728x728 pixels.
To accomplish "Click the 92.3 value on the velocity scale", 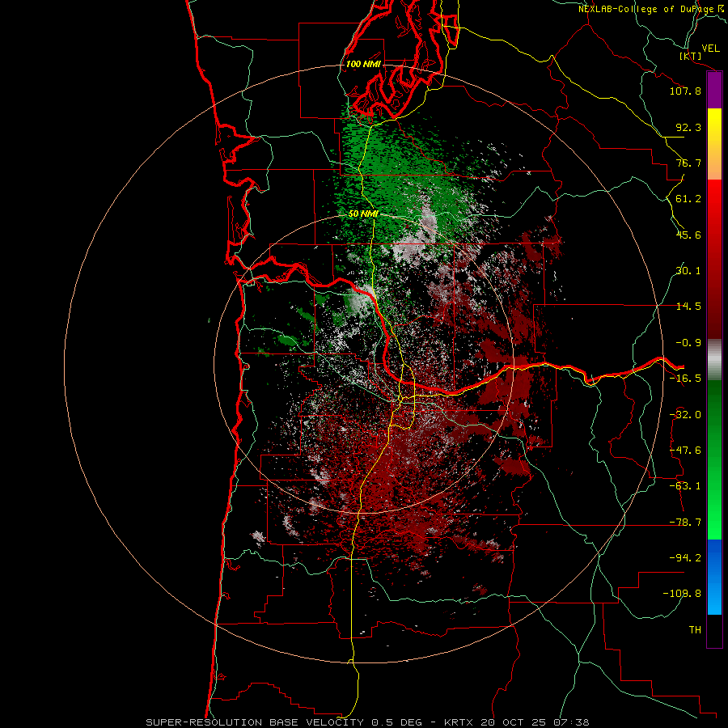I will click(x=688, y=127).
